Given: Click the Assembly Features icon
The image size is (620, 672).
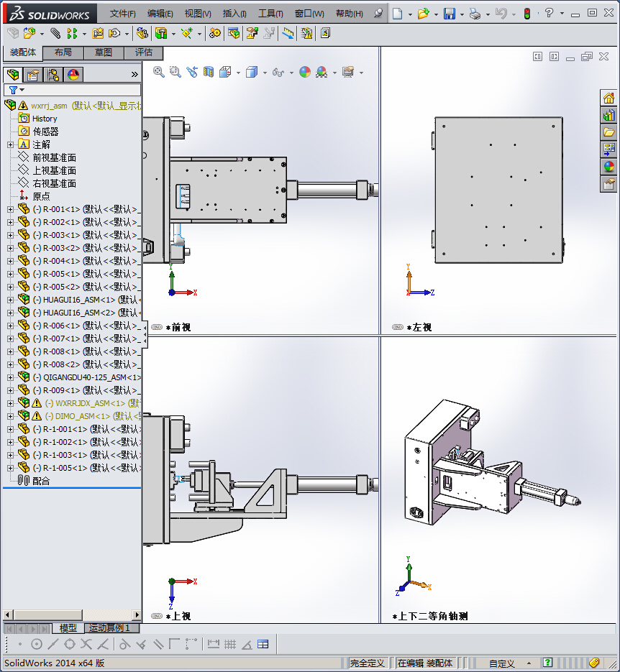Looking at the screenshot, I should [x=161, y=33].
